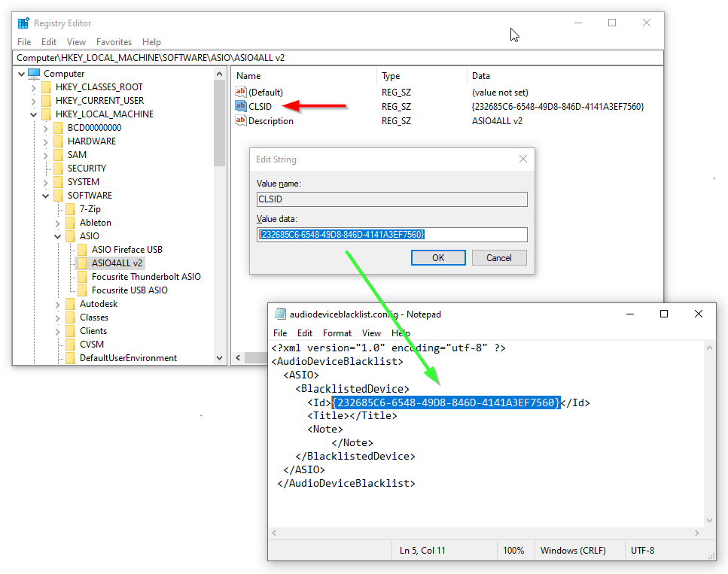Expand the HKEY_CLASSES_ROOT key
This screenshot has height=574, width=728.
pyautogui.click(x=33, y=87)
